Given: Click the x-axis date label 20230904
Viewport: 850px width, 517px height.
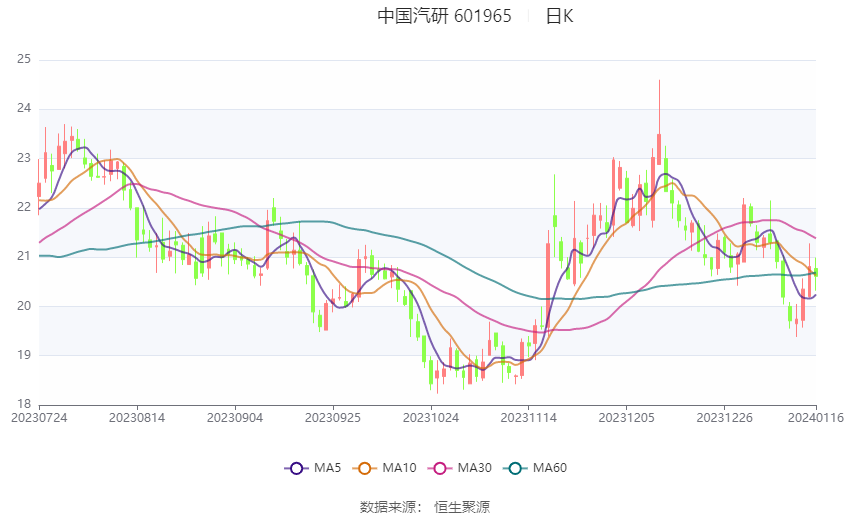Looking at the screenshot, I should tap(235, 418).
